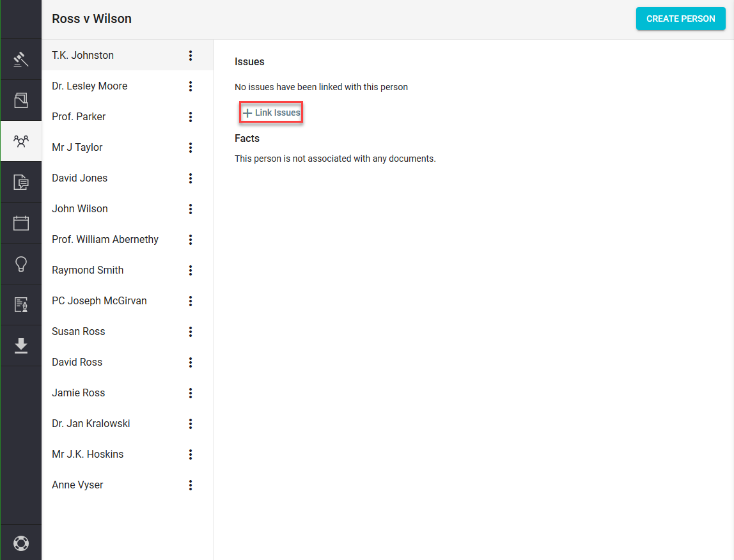Open three-dot menu for T.K. Johnston
The height and width of the screenshot is (560, 734).
[x=191, y=56]
